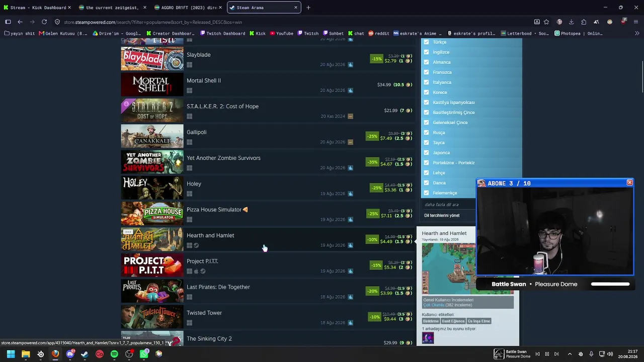Image resolution: width=644 pixels, height=362 pixels.
Task: Open the browser downloads panel
Action: 572,22
